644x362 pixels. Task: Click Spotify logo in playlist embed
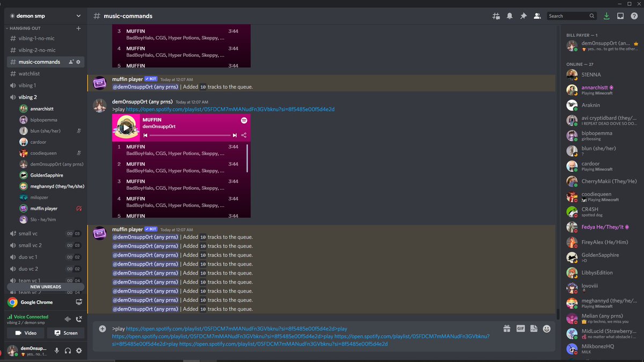tap(244, 120)
